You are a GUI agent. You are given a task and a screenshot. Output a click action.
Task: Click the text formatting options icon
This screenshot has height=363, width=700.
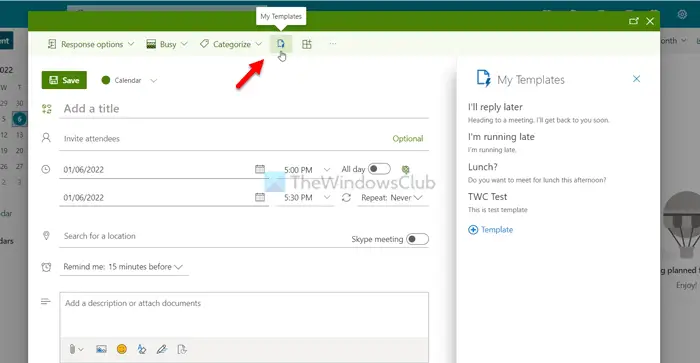[142, 349]
